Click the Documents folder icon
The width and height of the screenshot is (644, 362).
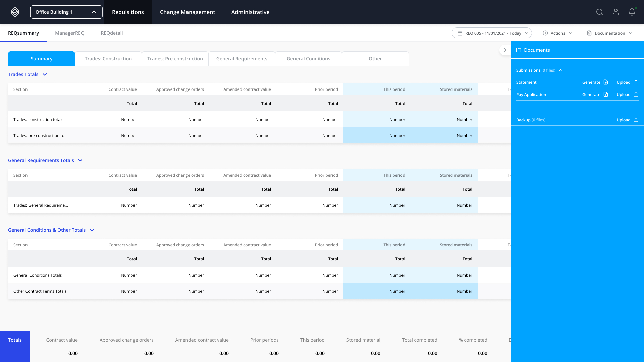point(519,50)
